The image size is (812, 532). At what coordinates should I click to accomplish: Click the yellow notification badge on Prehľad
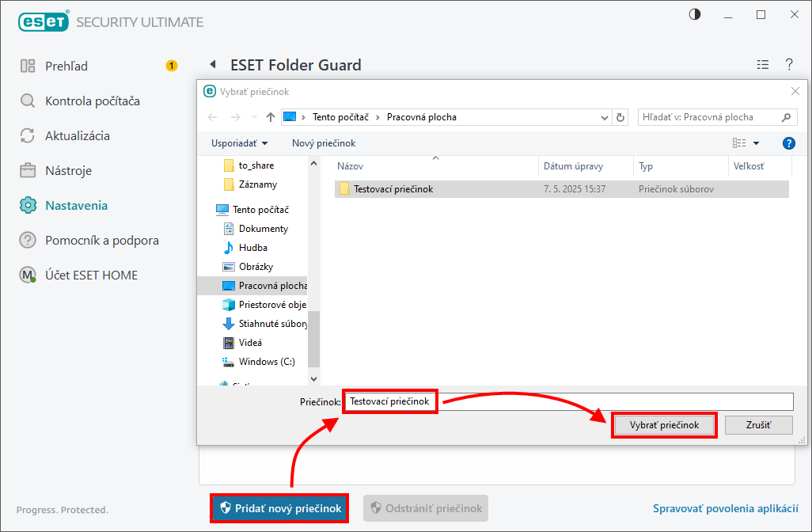(x=172, y=66)
